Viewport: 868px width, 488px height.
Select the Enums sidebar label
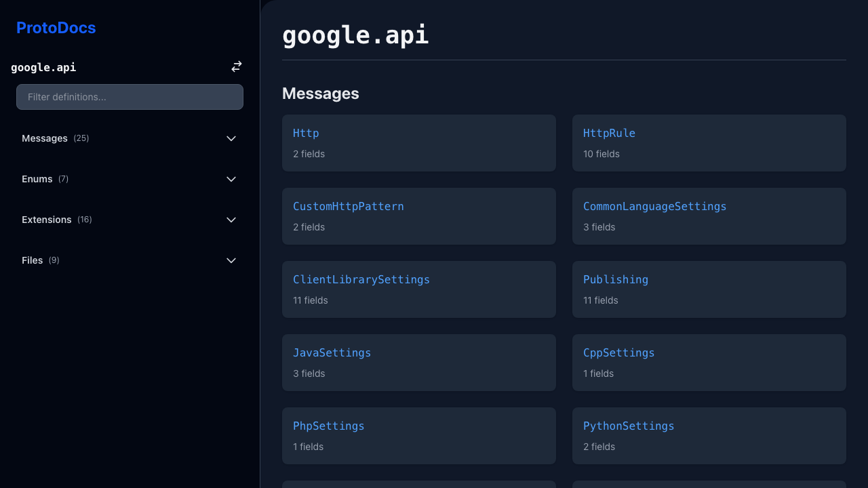[37, 179]
